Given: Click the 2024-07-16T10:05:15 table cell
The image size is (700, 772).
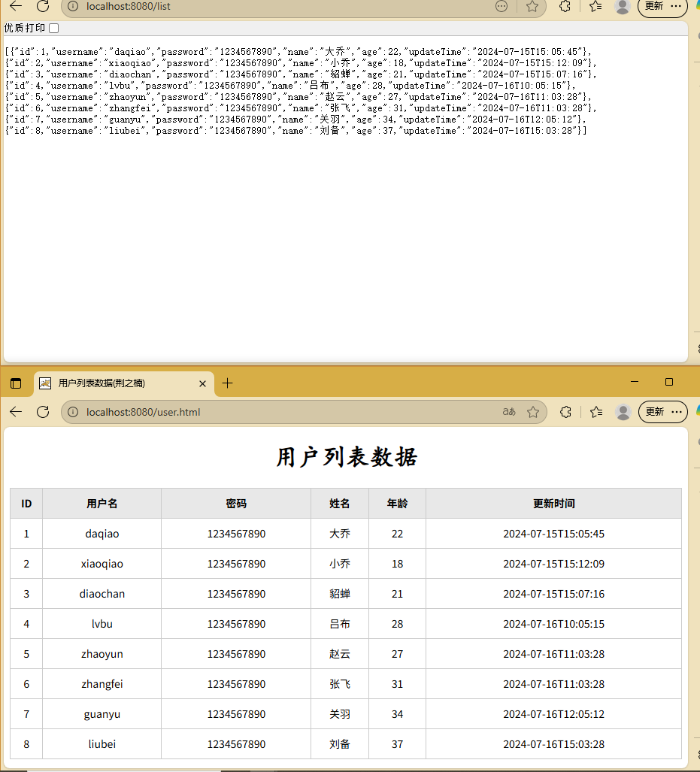Looking at the screenshot, I should pos(553,624).
